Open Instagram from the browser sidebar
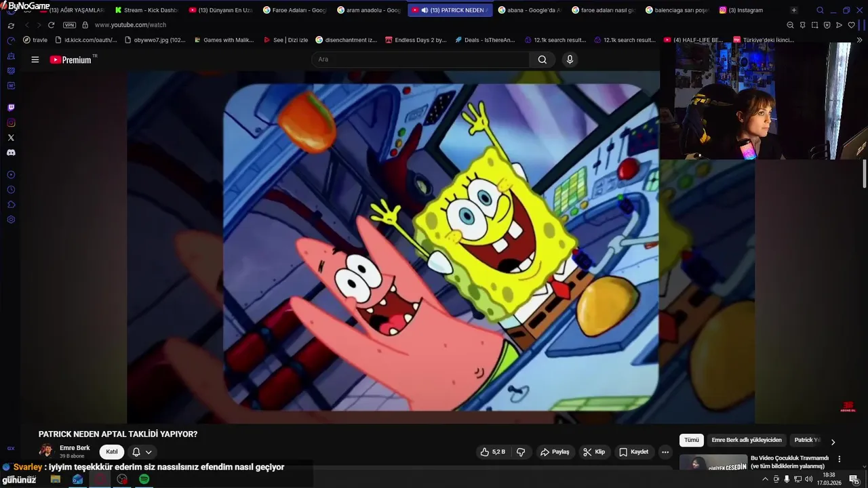 pos(11,123)
